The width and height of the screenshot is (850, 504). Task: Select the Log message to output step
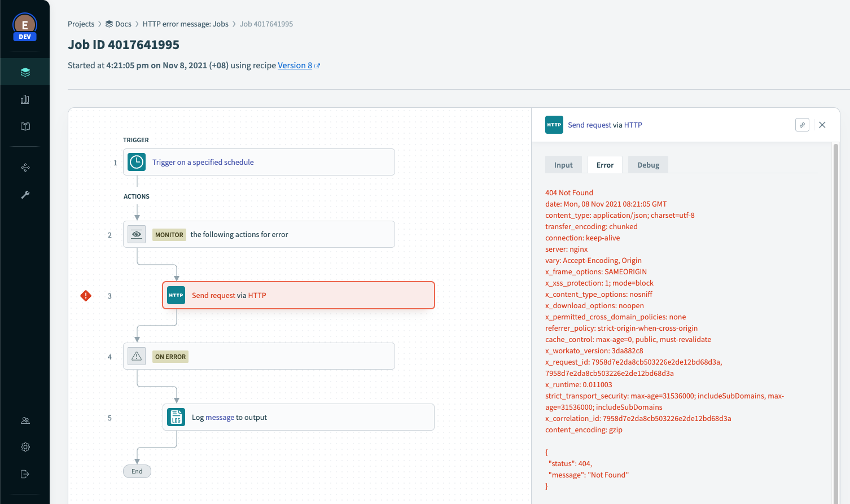(x=299, y=417)
